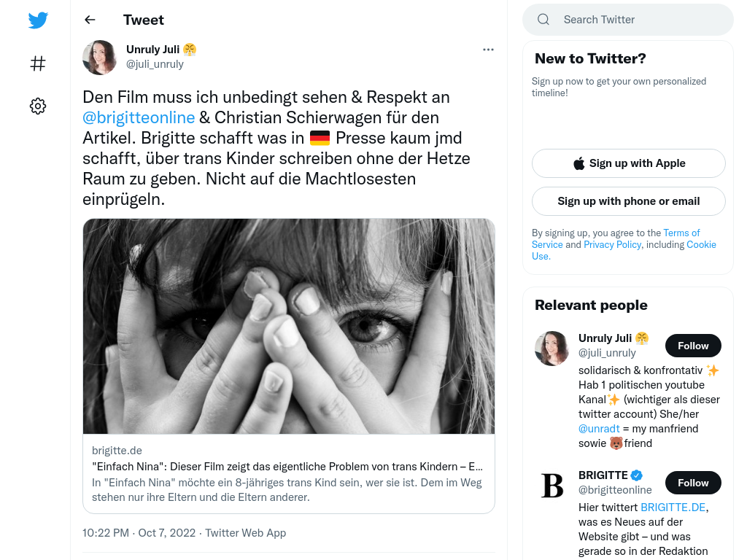Follow the BRIGITTE account

coord(693,483)
